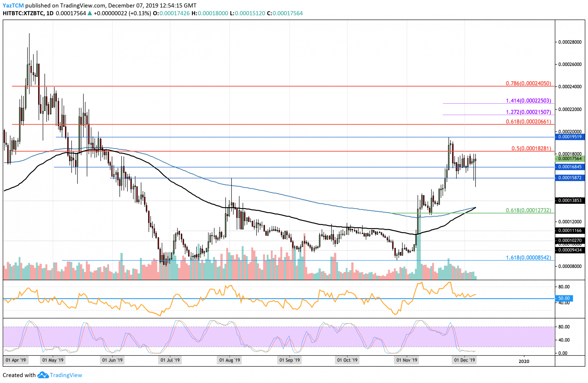Click the 0.786(0.00024050) Fibonacci label
This screenshot has height=383, width=588.
(x=529, y=83)
